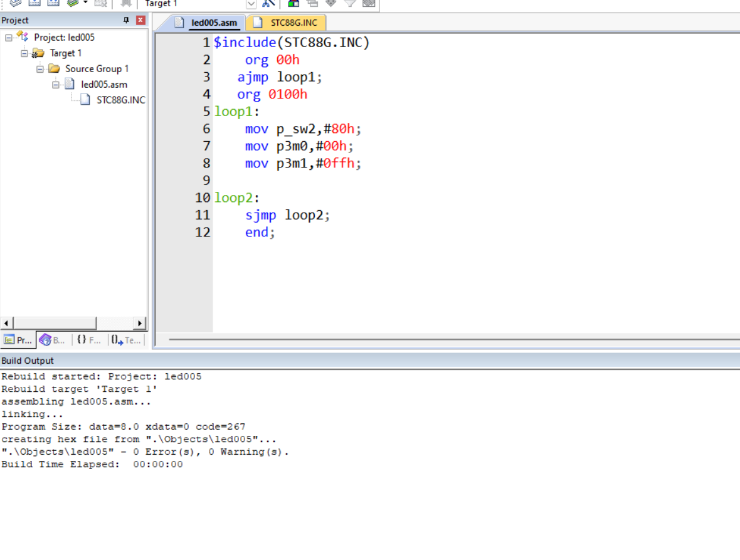Click the 'loop2:' label in code
This screenshot has width=740, height=560.
pyautogui.click(x=237, y=198)
